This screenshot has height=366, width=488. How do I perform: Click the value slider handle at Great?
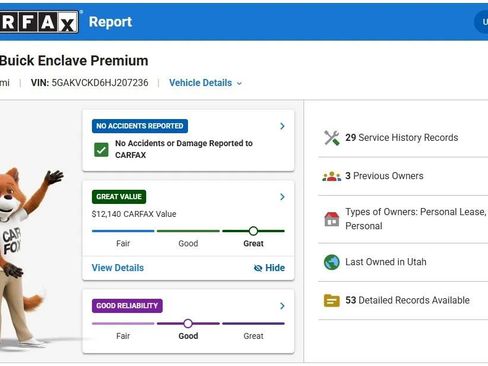click(253, 231)
